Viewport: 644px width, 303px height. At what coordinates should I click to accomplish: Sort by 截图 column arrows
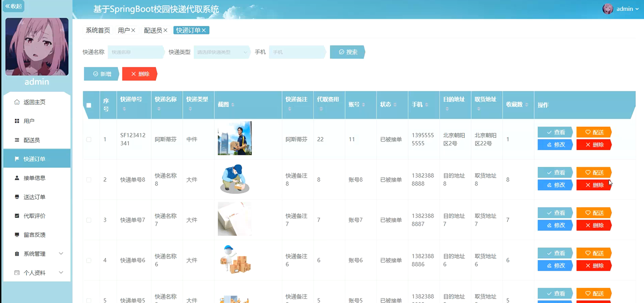(x=233, y=105)
